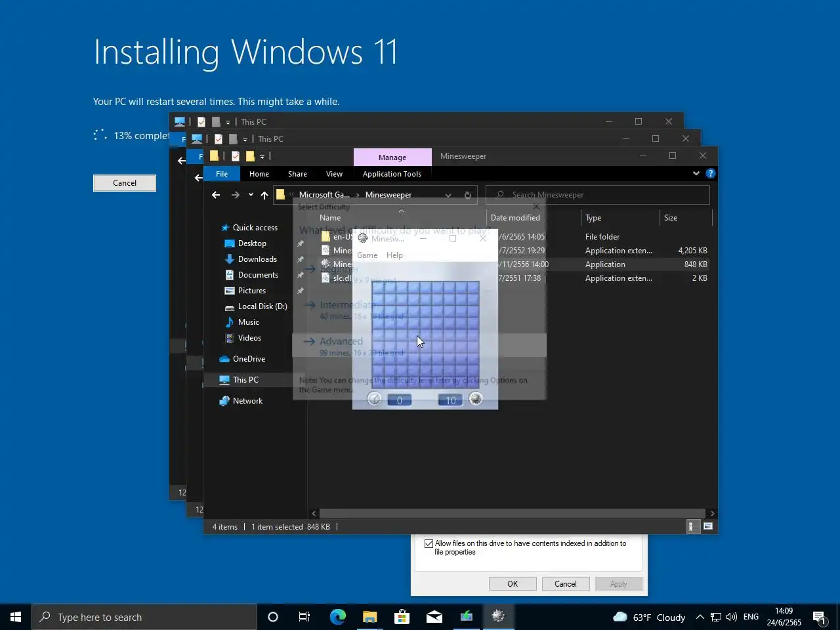Open Local Disk (D:) in navigation pane
The width and height of the screenshot is (840, 630).
(262, 306)
